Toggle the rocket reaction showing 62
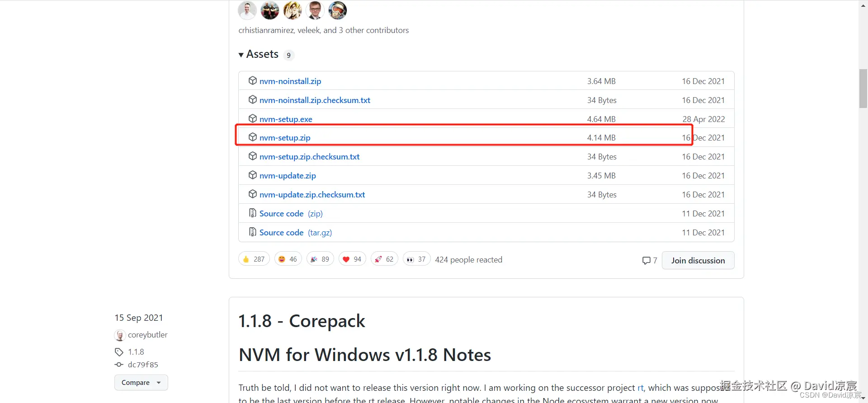 tap(384, 259)
